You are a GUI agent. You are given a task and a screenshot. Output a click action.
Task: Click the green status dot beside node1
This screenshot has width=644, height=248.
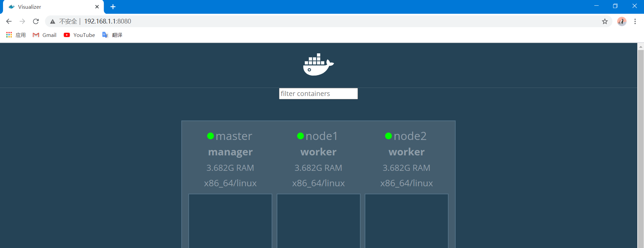tap(301, 136)
